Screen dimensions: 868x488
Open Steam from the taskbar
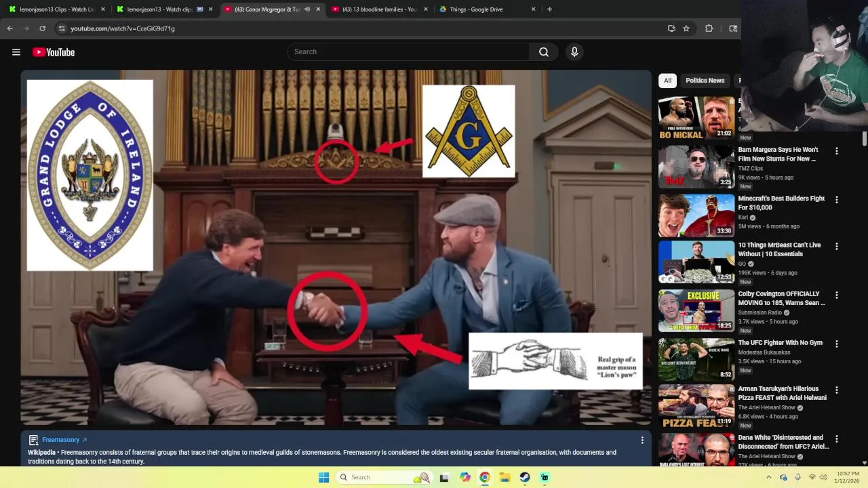point(525,477)
